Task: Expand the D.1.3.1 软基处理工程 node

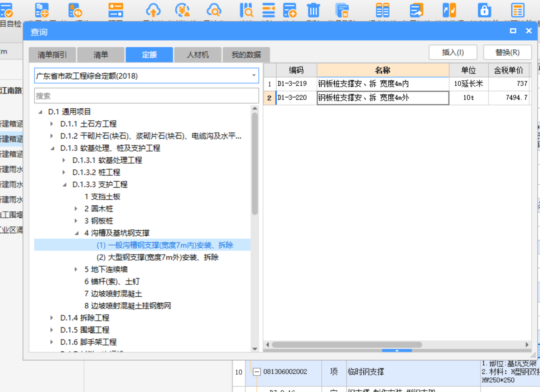Action: coord(64,160)
